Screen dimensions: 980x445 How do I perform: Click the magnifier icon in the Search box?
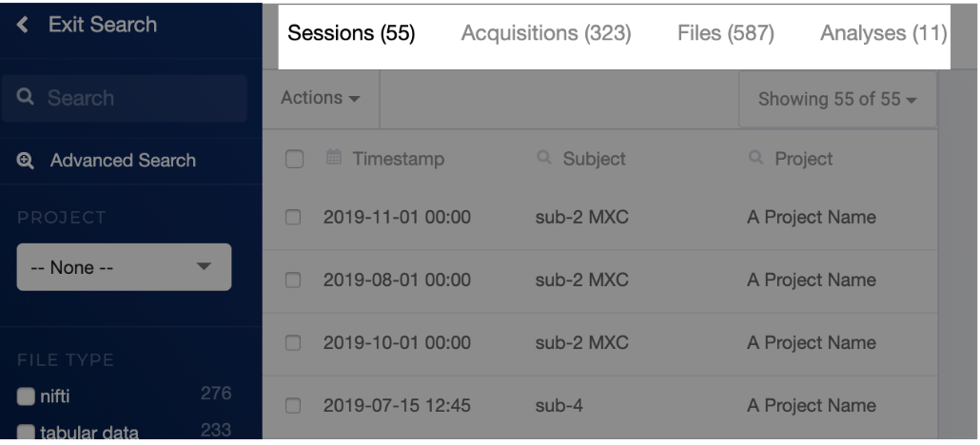[25, 97]
